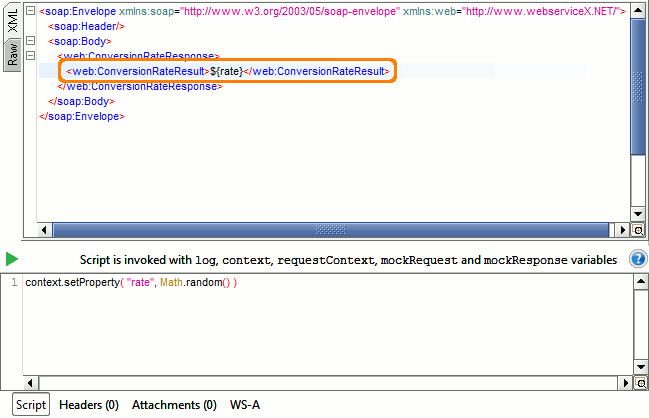Screen dimensions: 649x418
Task: Collapse the soap:Envelope XML node
Action: pos(30,11)
